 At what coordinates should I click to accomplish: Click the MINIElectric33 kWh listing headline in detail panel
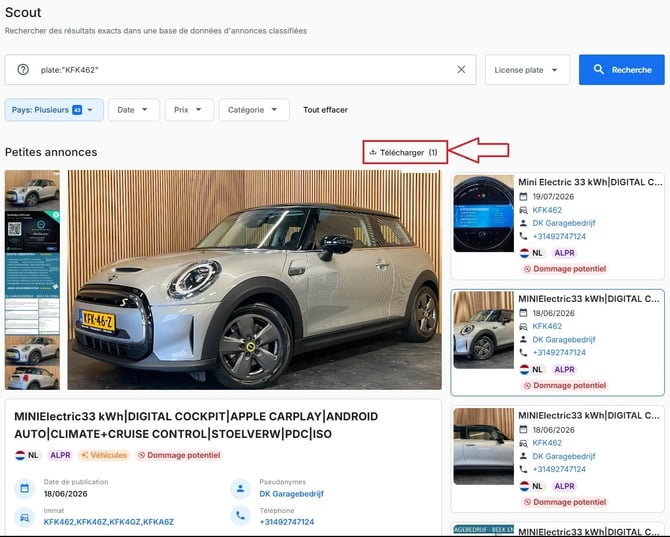[196, 425]
